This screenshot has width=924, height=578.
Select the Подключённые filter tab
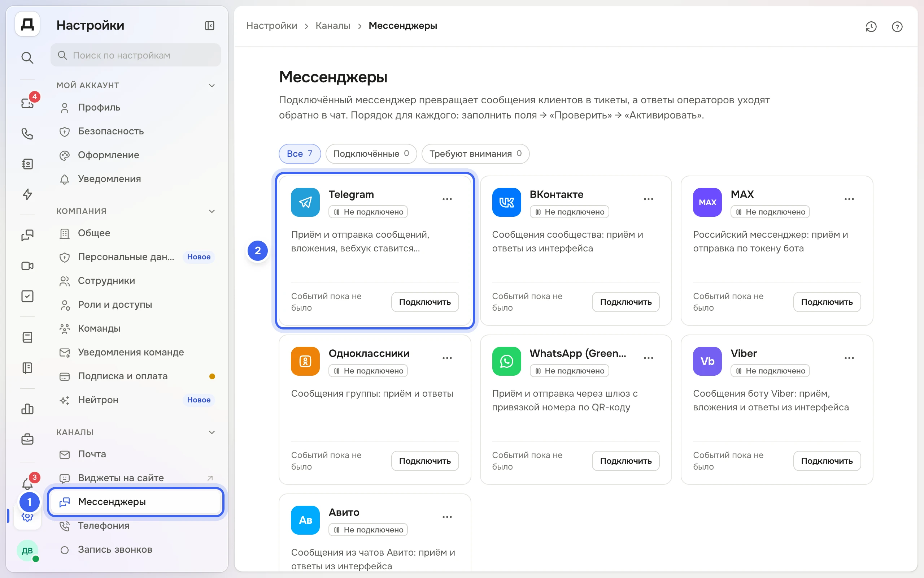tap(371, 154)
